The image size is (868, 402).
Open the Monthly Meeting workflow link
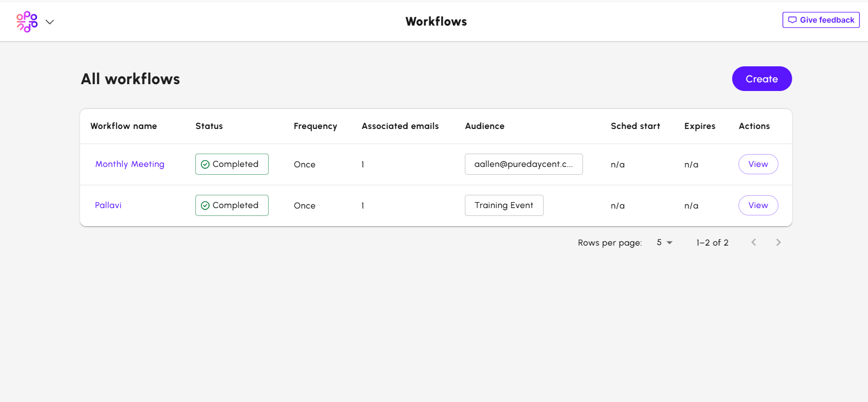click(x=129, y=164)
